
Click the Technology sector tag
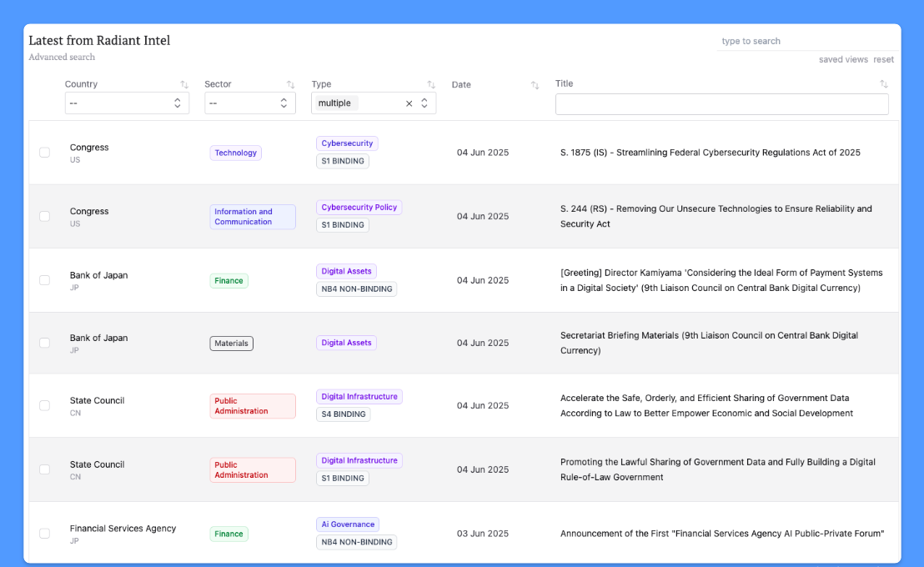click(x=236, y=153)
